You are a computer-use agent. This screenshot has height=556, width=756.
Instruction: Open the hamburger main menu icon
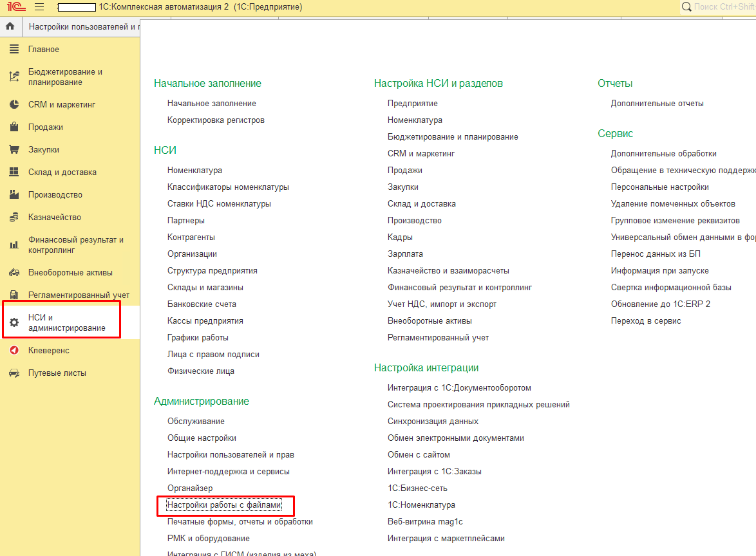(x=39, y=6)
